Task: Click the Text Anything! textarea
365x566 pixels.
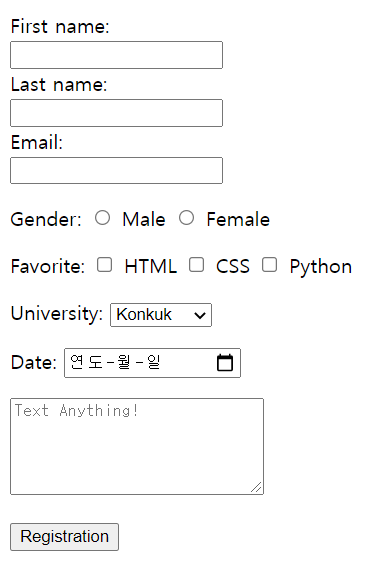Action: coord(137,446)
